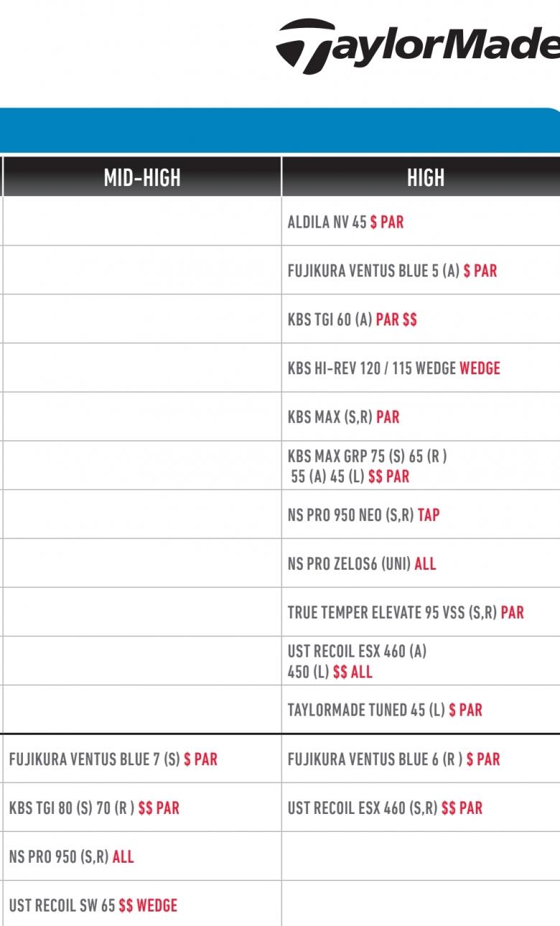Click UST Recoil ESX 460 (S,R) entry
Screen dimensions: 560x926
point(385,808)
